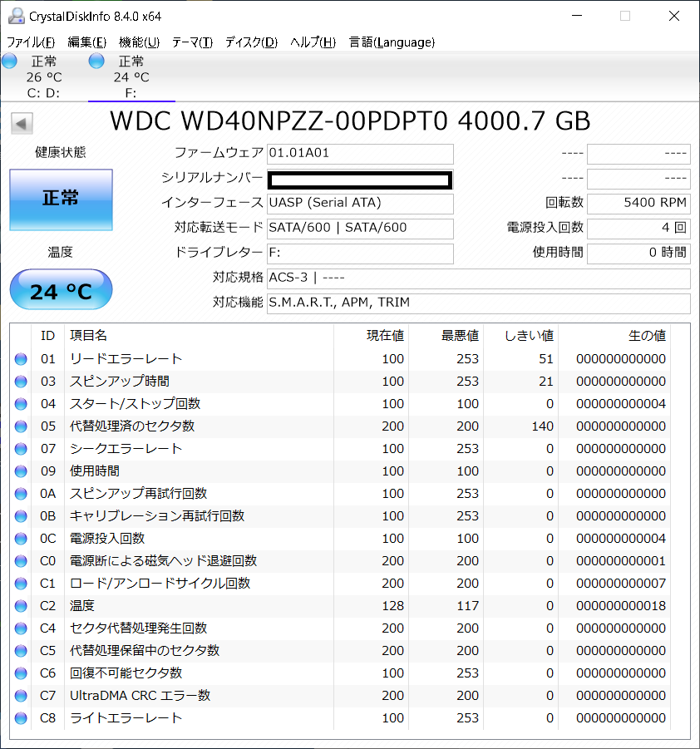The image size is (700, 749).
Task: Click status orb for ID 05 代替処理済のセクタ数
Action: click(x=21, y=426)
